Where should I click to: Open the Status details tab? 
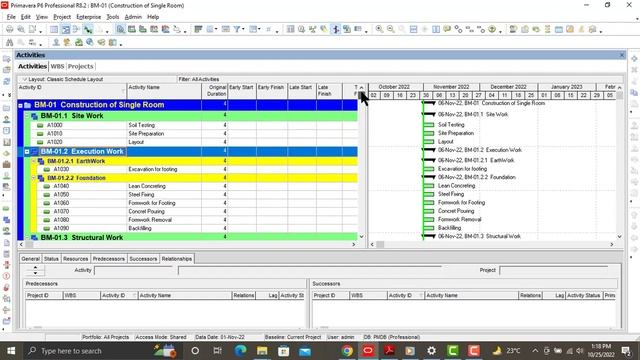pyautogui.click(x=51, y=259)
